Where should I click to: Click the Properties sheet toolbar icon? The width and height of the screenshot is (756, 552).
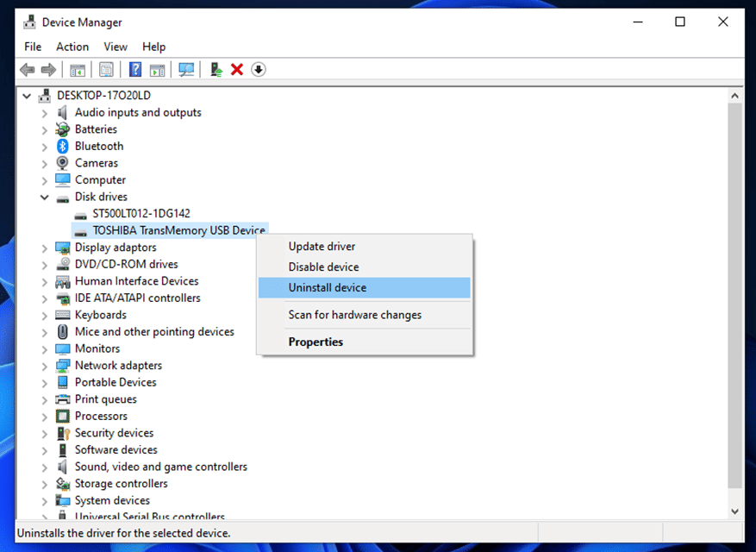coord(106,70)
